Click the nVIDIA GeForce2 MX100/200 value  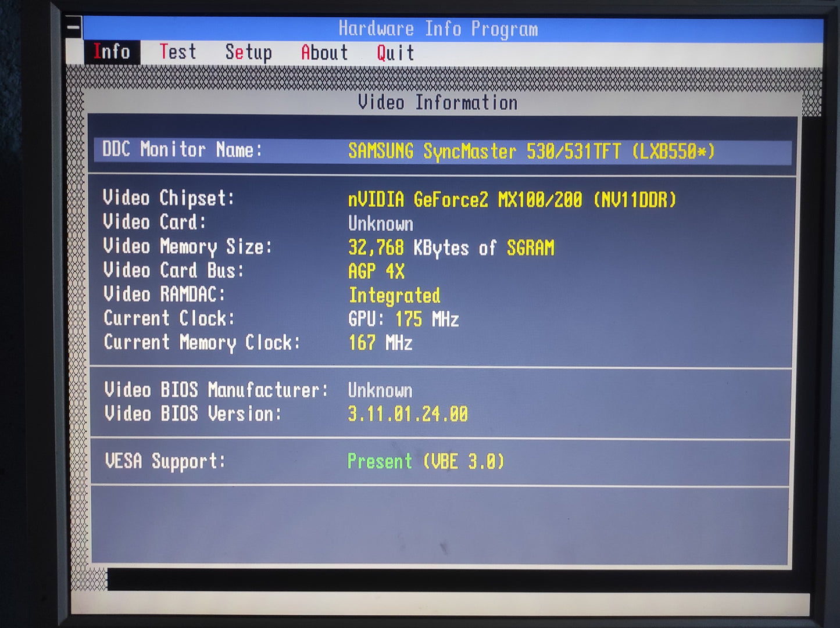pyautogui.click(x=512, y=200)
